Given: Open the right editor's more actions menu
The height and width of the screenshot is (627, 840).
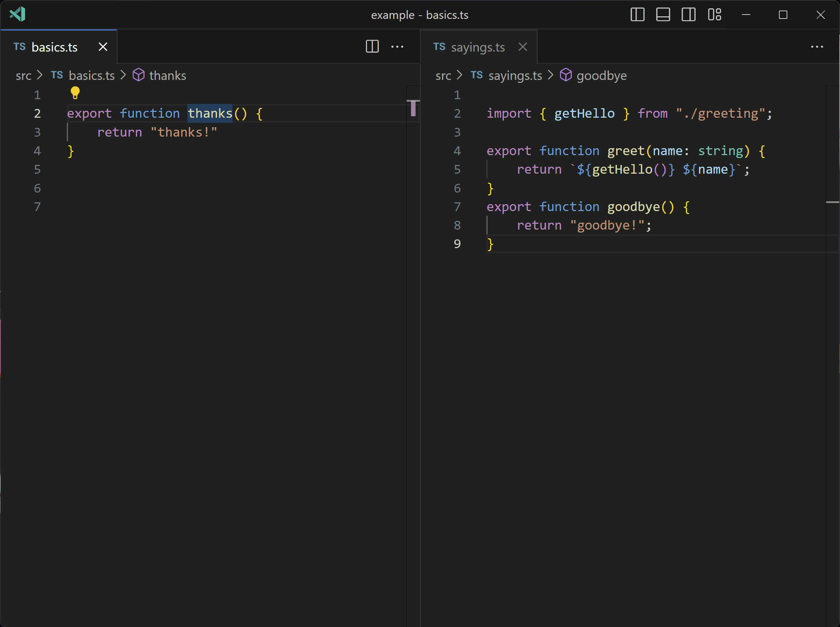Looking at the screenshot, I should [x=816, y=47].
